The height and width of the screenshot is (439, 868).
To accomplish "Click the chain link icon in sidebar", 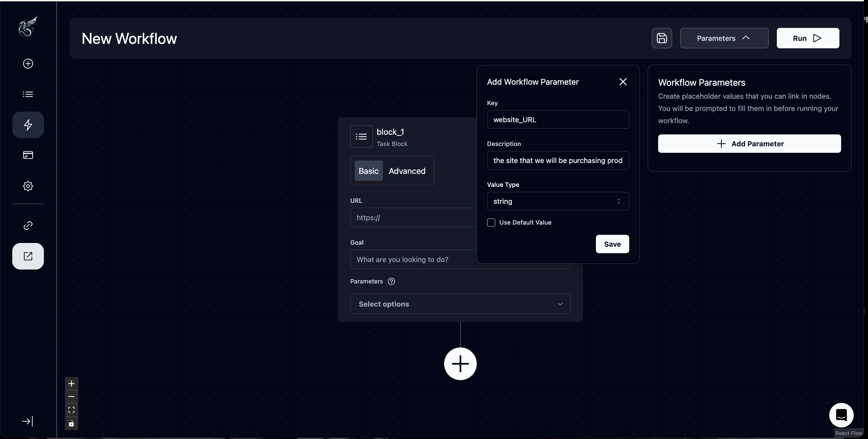I will 28,226.
